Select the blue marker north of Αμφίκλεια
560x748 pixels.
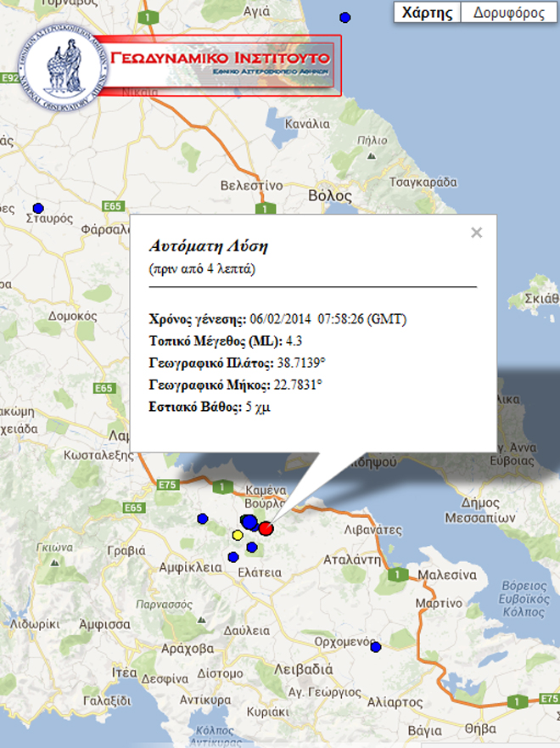[x=202, y=518]
